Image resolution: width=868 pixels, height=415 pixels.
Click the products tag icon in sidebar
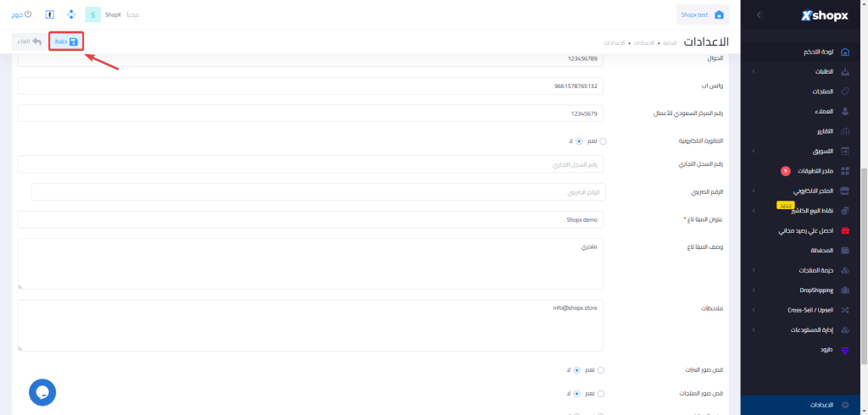click(844, 91)
